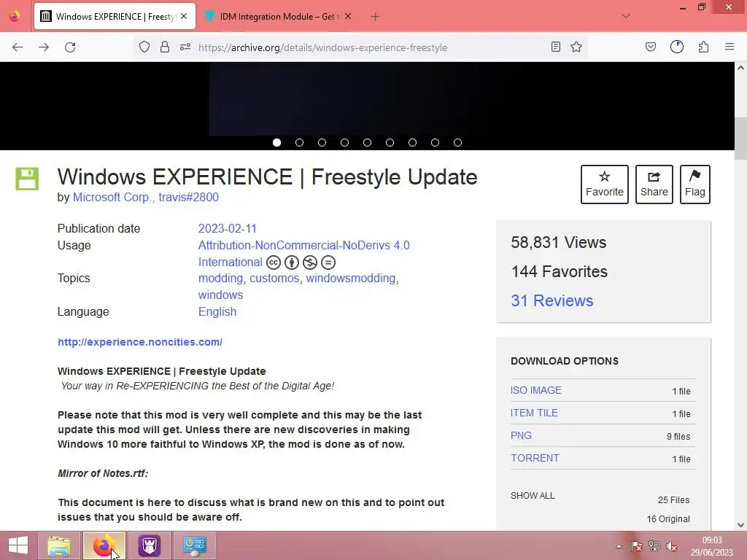Click the scrollbar up arrow
747x560 pixels.
(x=740, y=68)
